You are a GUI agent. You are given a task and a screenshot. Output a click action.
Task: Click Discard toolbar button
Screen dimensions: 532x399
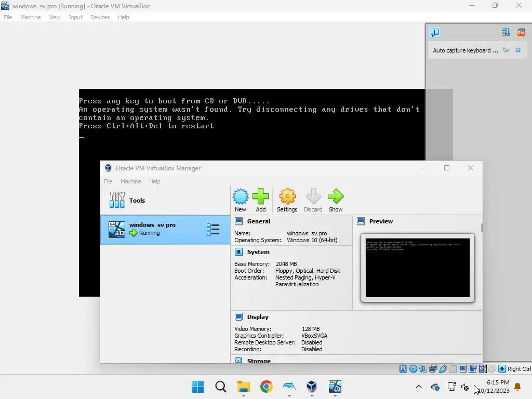(x=313, y=200)
